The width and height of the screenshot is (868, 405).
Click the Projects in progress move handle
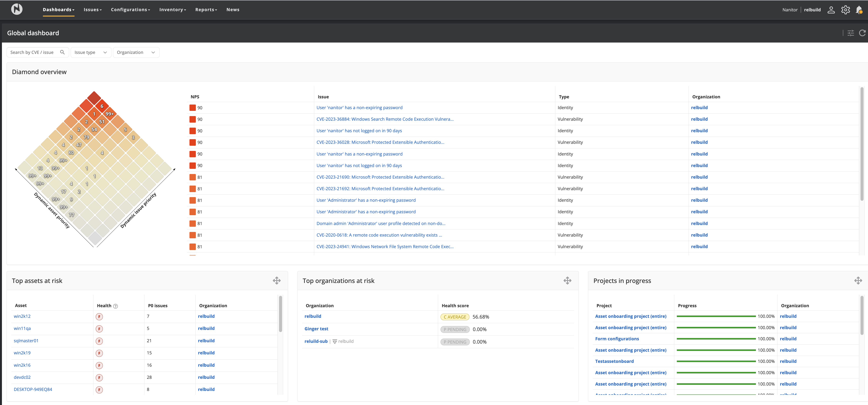pyautogui.click(x=858, y=281)
